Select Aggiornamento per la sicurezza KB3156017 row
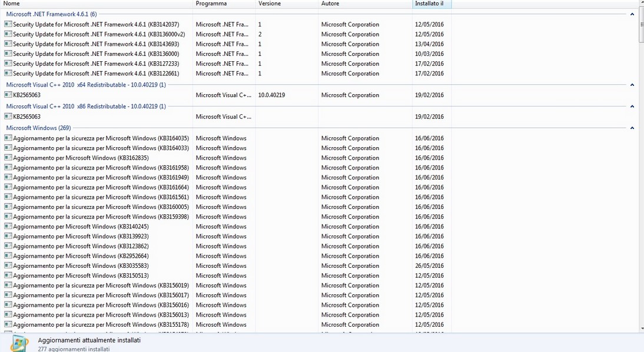644x352 pixels. (x=101, y=295)
